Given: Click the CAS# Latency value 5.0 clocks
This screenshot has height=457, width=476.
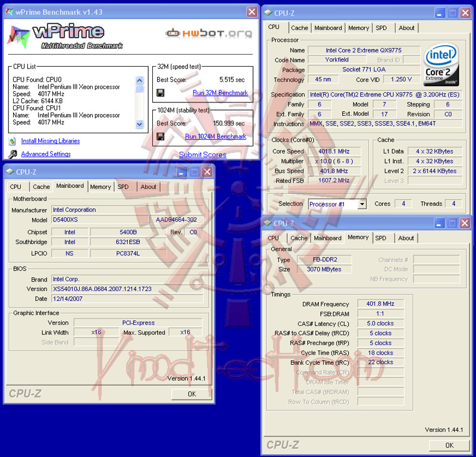Looking at the screenshot, I should point(381,323).
